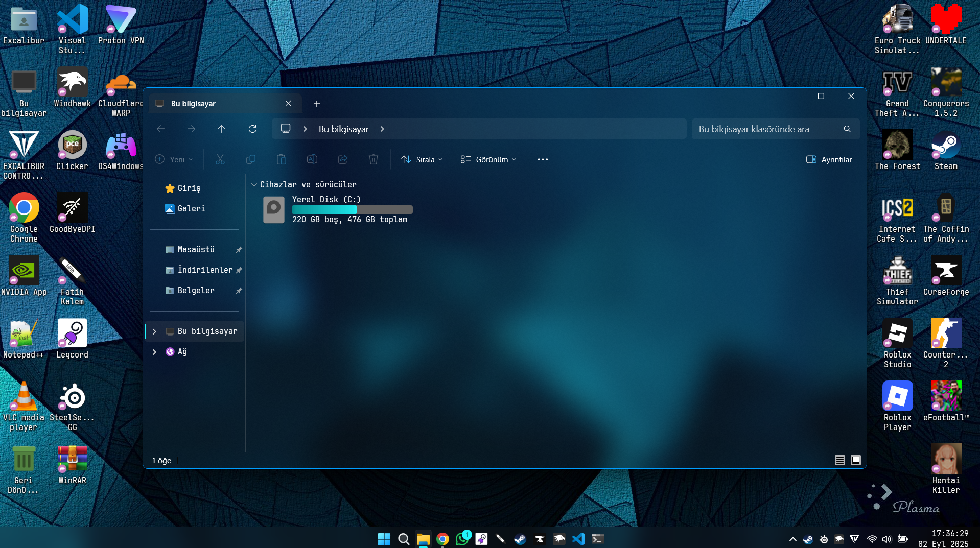Switch to large icons view button
The height and width of the screenshot is (548, 980).
[856, 460]
